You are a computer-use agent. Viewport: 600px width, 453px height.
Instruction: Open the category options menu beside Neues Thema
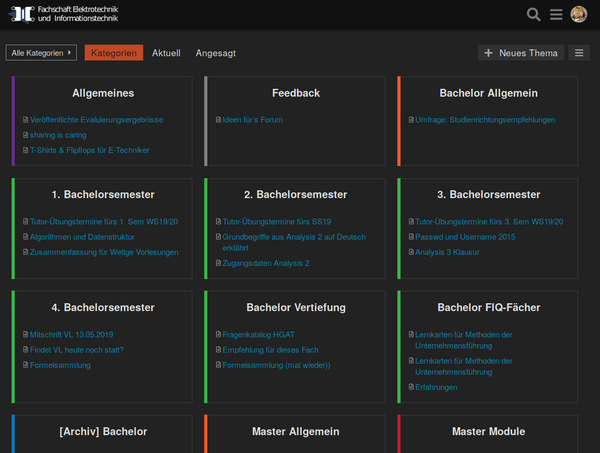click(x=579, y=53)
